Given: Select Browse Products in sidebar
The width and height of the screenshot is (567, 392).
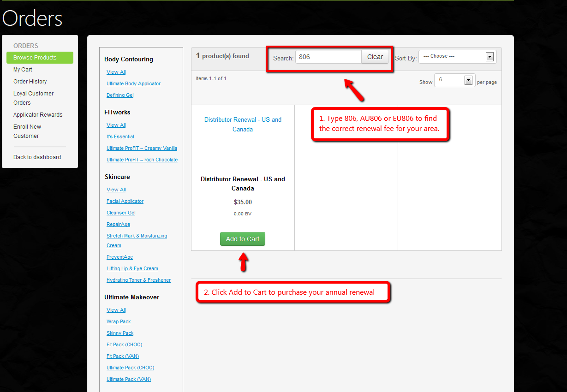Looking at the screenshot, I should pos(40,57).
